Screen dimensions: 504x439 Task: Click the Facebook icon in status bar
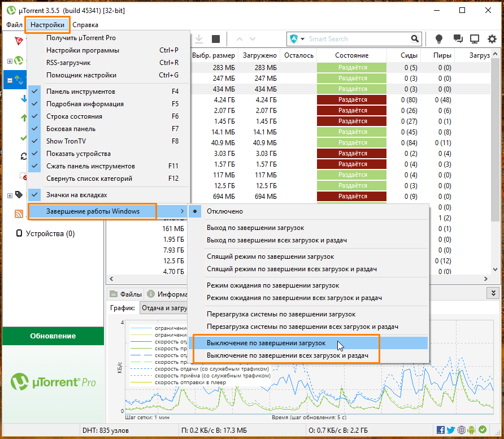[x=441, y=430]
